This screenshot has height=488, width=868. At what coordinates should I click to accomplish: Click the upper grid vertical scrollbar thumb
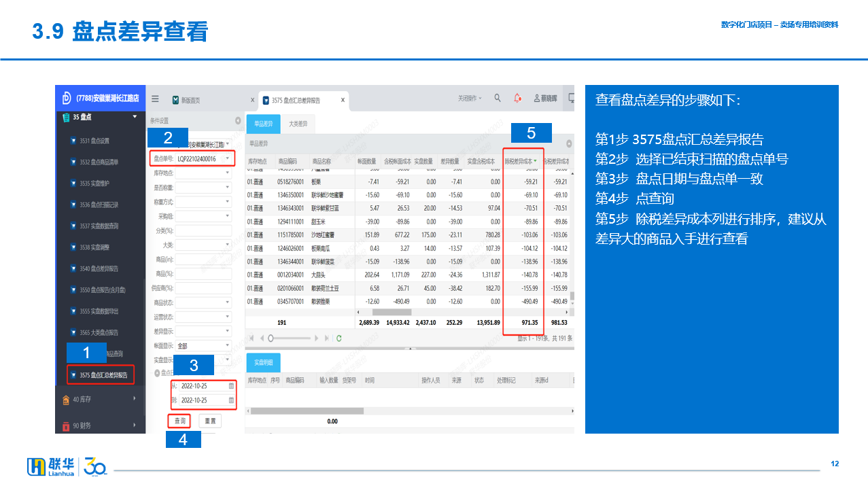click(x=572, y=296)
